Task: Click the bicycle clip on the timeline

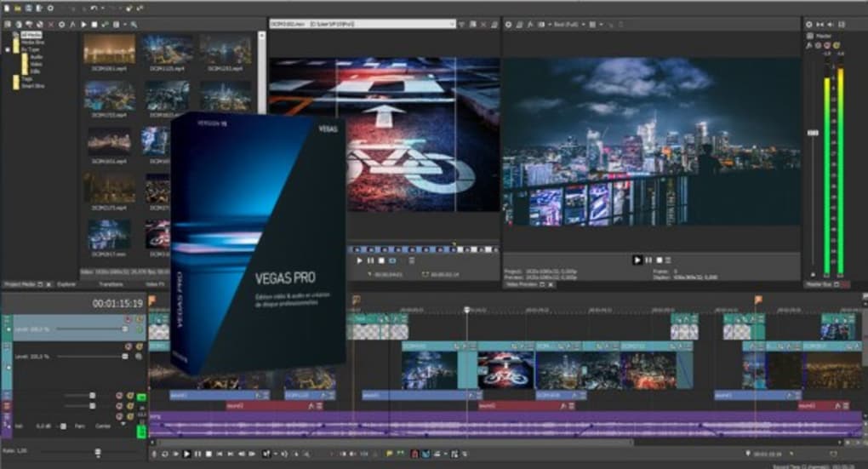Action: [506, 369]
